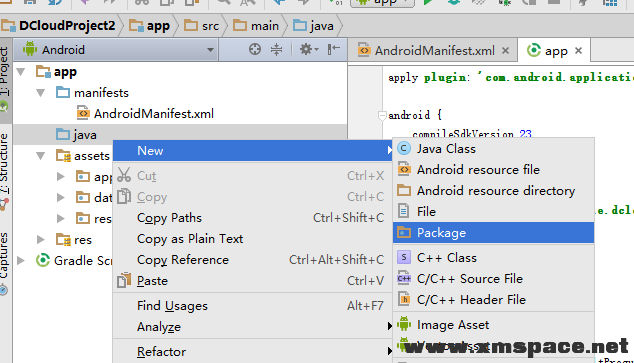Screen dimensions: 634x363
Task: Expand the first assets subfolder starting with 'app'
Action: point(61,177)
